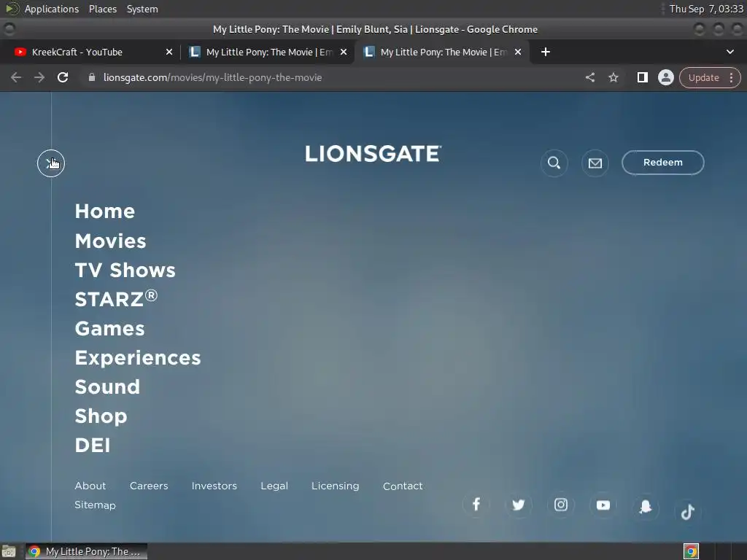Click the browser forward arrow

coord(39,77)
